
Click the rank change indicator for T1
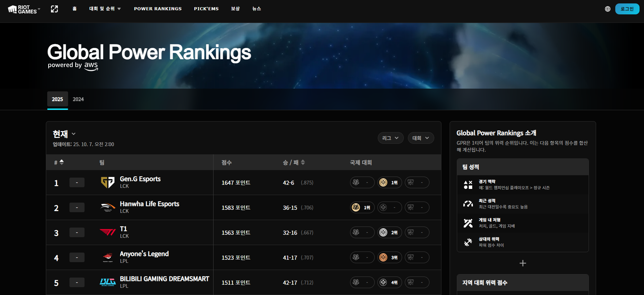[77, 232]
